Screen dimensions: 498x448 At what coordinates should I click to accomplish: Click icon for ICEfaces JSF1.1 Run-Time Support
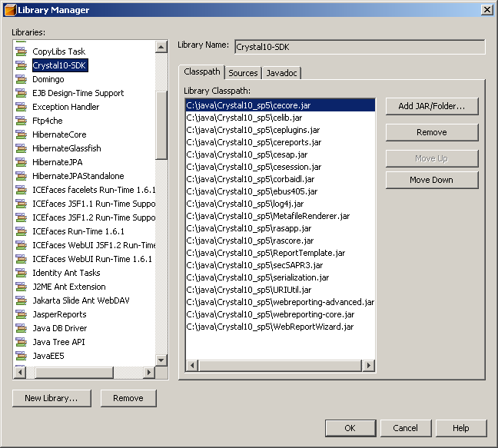(x=22, y=204)
